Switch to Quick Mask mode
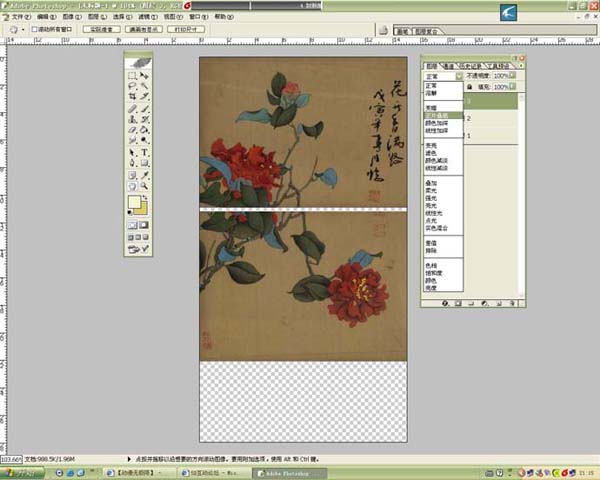This screenshot has width=600, height=480. click(x=144, y=225)
